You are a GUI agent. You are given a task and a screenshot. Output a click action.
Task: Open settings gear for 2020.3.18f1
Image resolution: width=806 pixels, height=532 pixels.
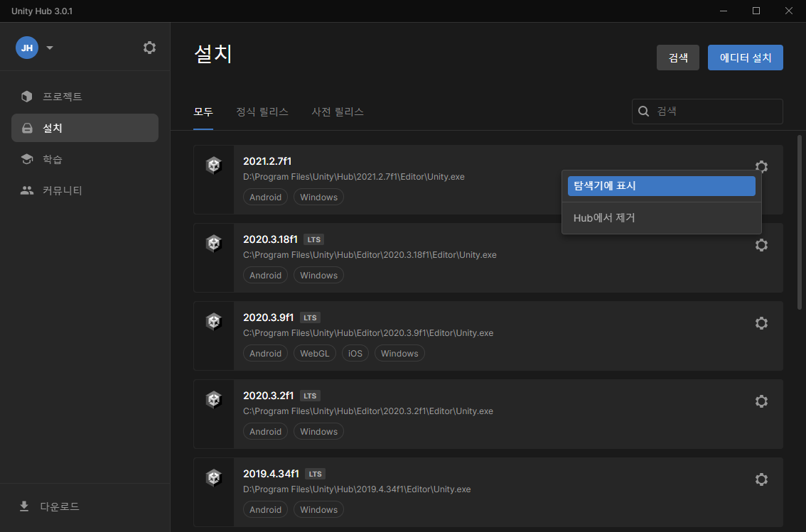pyautogui.click(x=761, y=245)
